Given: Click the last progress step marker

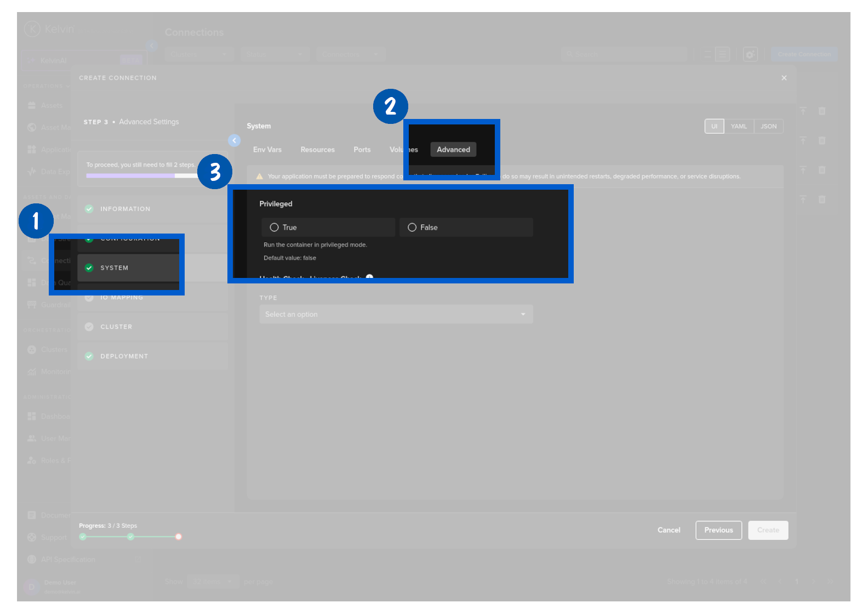Looking at the screenshot, I should coord(179,537).
